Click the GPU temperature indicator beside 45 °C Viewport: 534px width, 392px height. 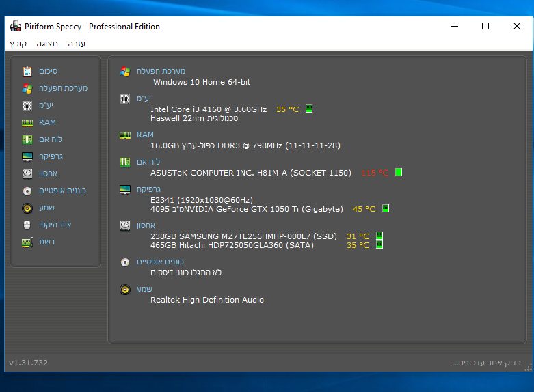pyautogui.click(x=386, y=208)
